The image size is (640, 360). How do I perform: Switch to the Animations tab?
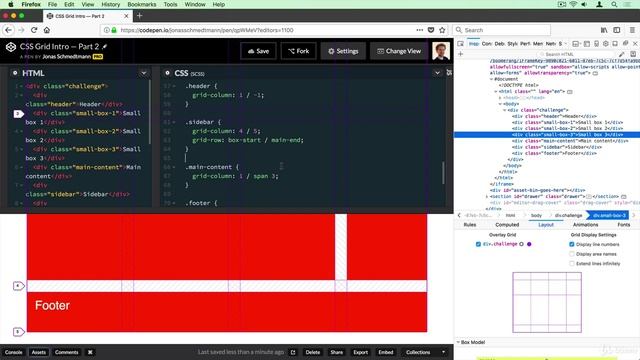click(x=585, y=225)
